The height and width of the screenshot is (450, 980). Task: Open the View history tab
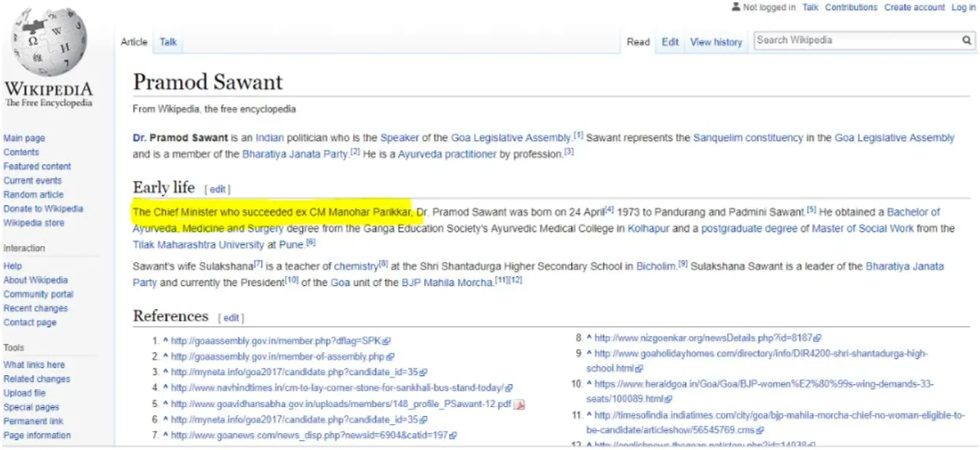716,42
